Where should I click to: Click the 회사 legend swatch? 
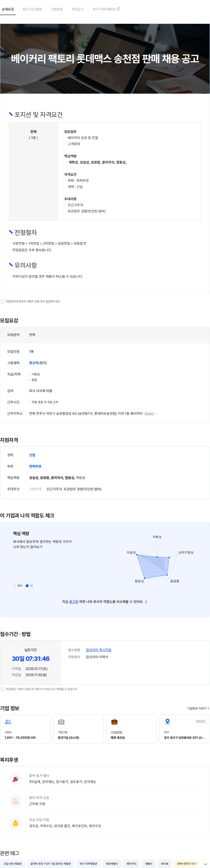(x=14, y=586)
